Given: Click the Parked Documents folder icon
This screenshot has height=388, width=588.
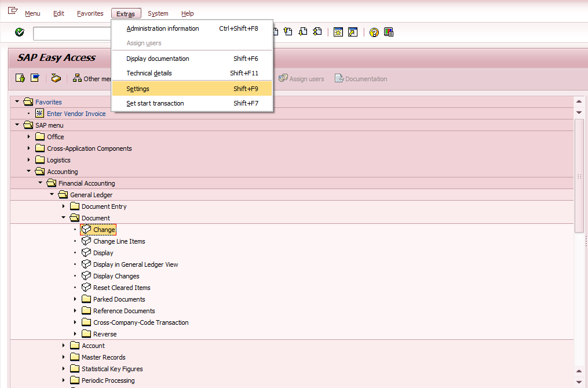Looking at the screenshot, I should (86, 299).
